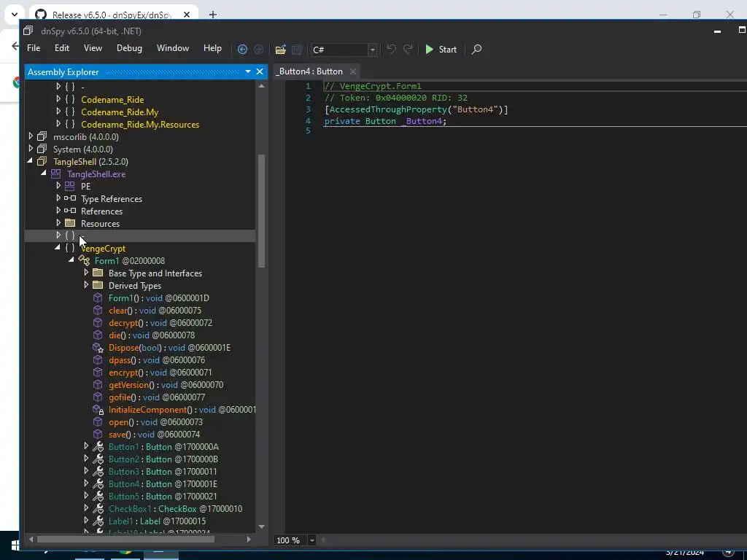Open a file via the folder icon

pos(281,50)
